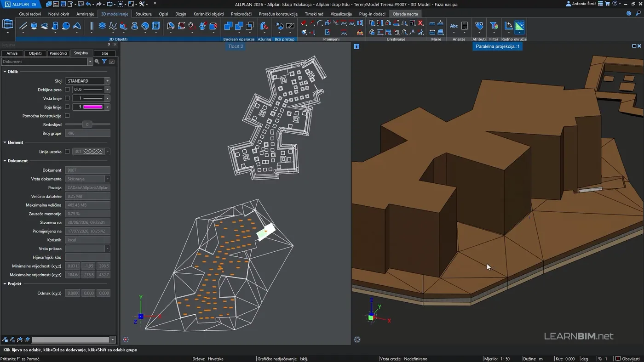
Task: Click the view settings icon bottom of projection viewport
Action: [x=357, y=339]
